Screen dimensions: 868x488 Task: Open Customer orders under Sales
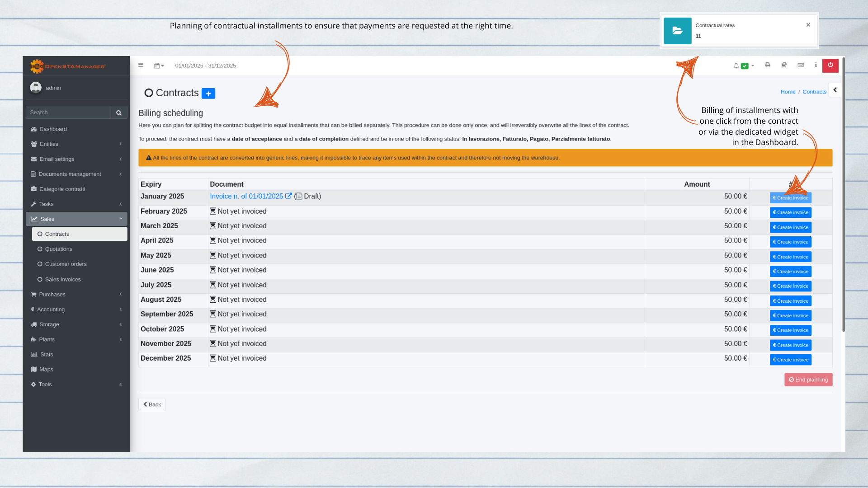point(80,264)
